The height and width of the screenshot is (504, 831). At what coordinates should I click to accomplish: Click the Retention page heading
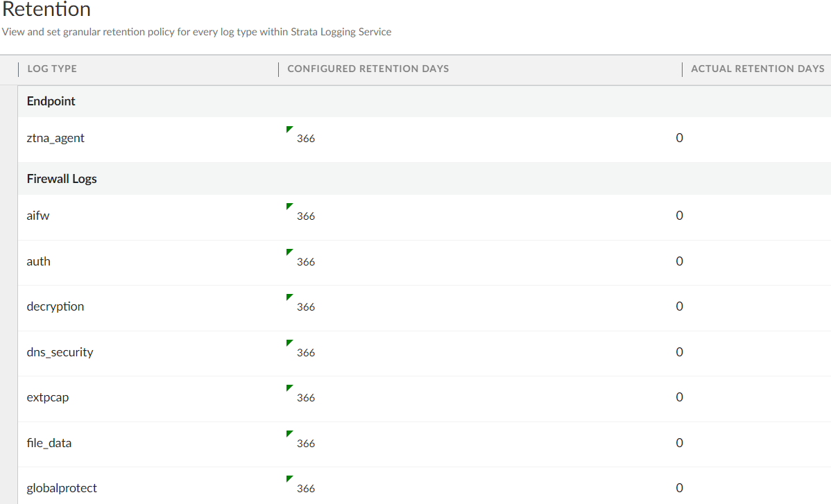click(x=46, y=10)
